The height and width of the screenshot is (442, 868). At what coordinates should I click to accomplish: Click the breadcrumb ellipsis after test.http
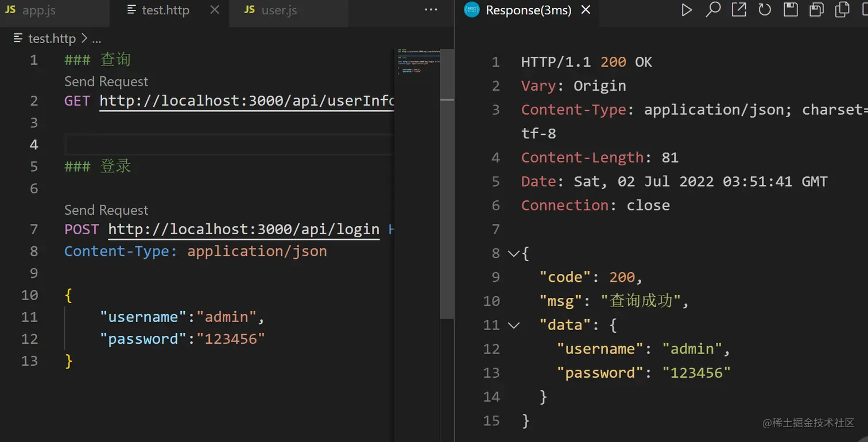pos(96,39)
